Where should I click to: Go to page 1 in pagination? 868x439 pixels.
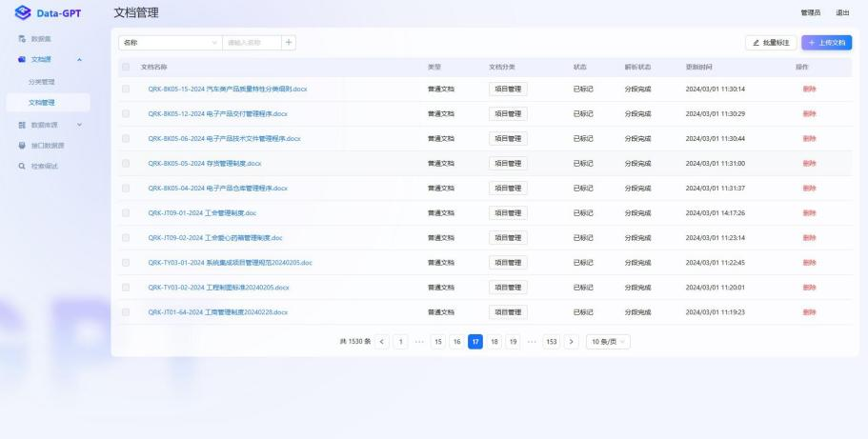[400, 342]
